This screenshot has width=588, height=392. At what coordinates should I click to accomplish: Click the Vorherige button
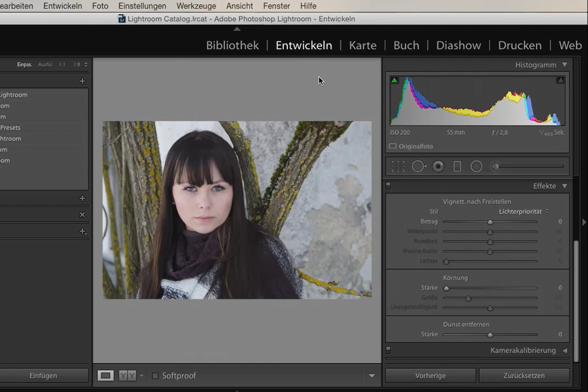(x=430, y=376)
